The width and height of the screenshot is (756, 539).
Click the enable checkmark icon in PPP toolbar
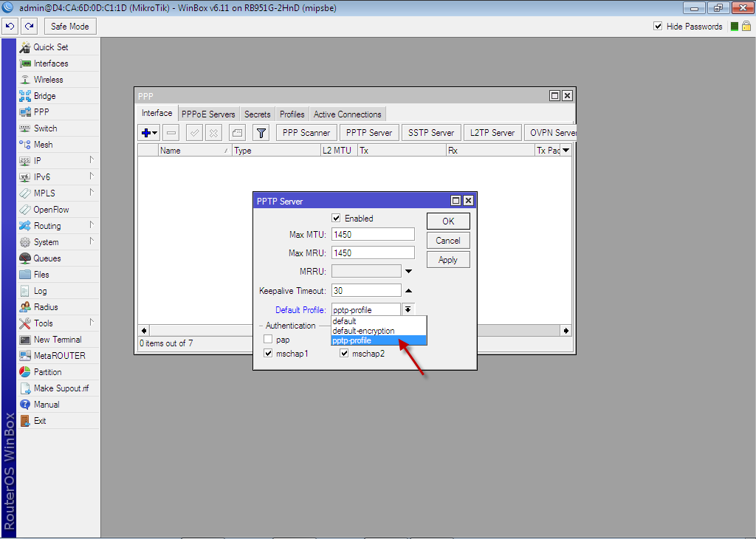[194, 133]
